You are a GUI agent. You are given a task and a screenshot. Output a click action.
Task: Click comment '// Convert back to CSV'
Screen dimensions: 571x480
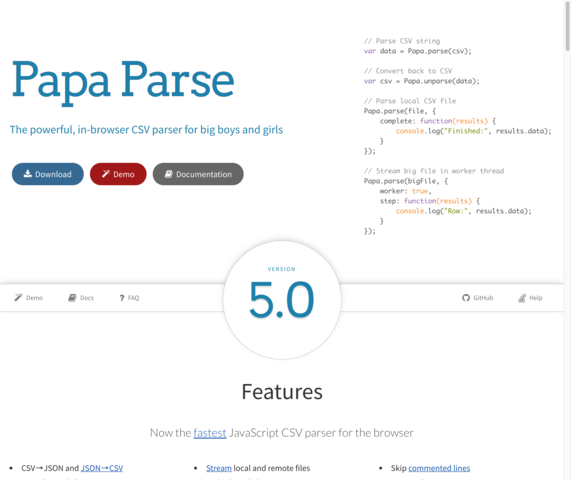(408, 71)
